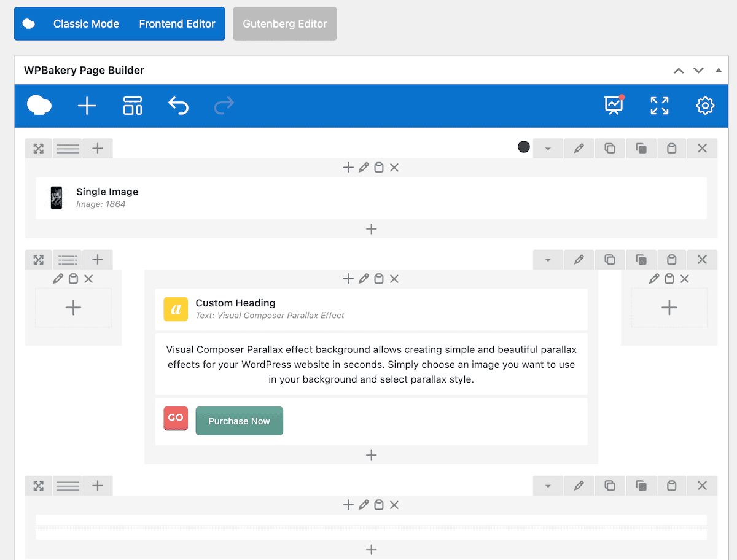Click the Single Image thumbnail
737x560 pixels.
[x=56, y=198]
